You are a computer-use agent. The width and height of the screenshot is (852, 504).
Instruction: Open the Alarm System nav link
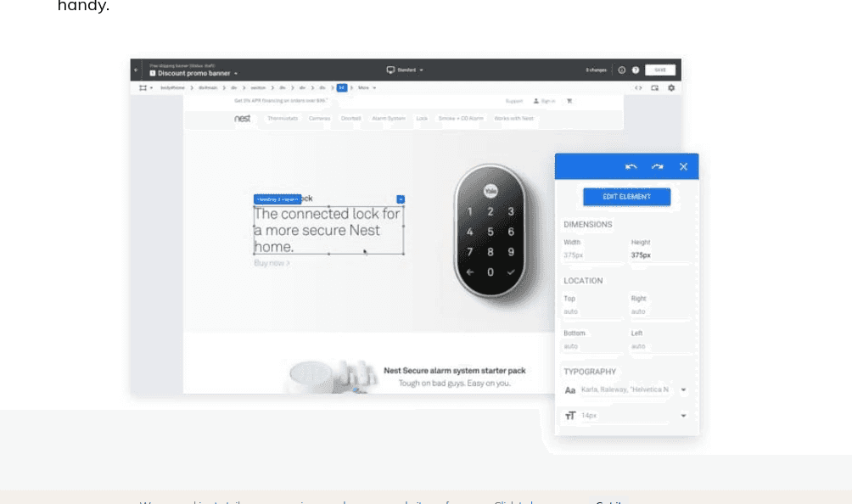389,119
